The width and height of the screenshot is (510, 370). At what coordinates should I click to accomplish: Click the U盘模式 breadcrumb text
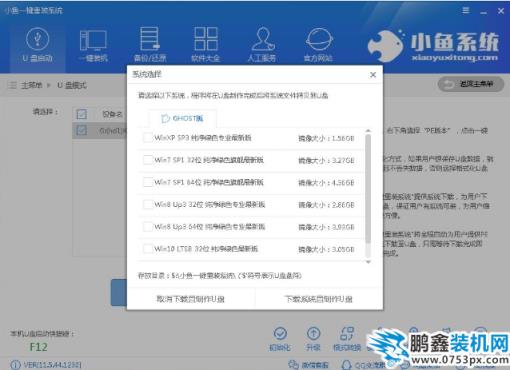pos(72,85)
